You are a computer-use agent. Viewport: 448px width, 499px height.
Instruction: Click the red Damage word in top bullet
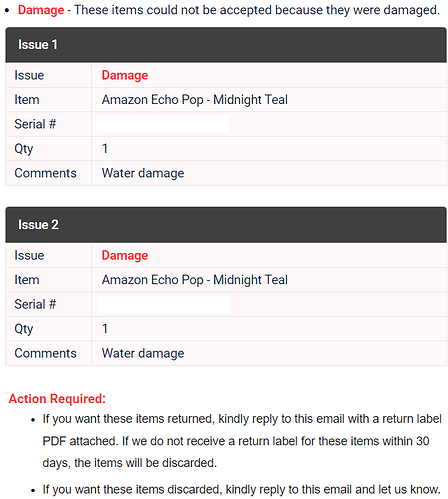pyautogui.click(x=41, y=10)
